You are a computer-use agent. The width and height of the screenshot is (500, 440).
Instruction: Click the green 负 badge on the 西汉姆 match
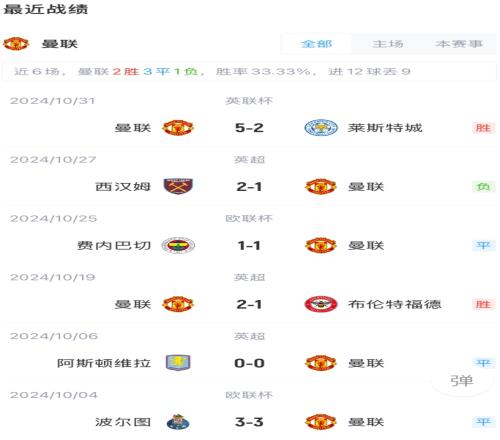[483, 187]
